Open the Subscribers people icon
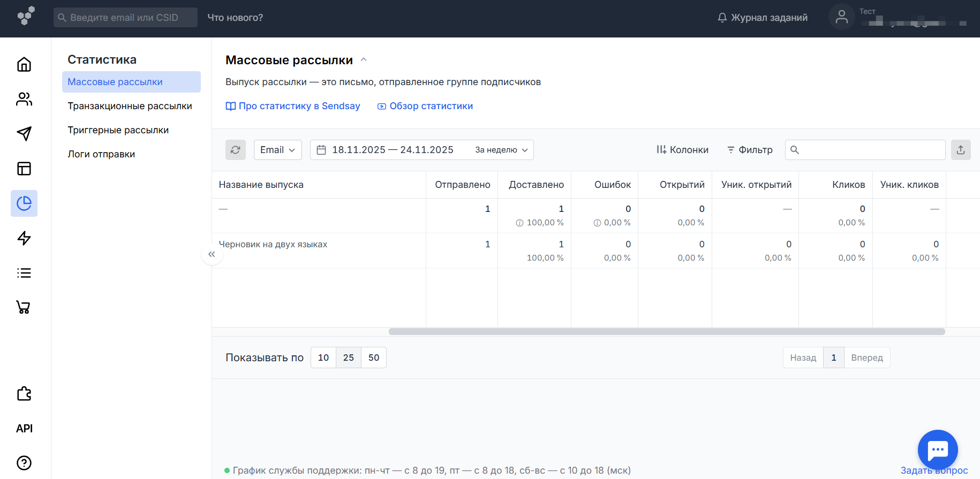 tap(24, 99)
